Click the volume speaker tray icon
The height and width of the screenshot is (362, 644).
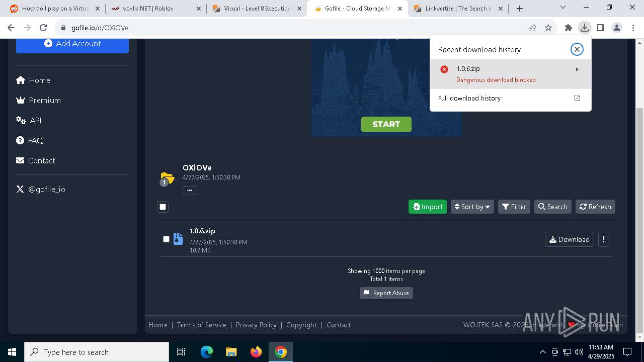(579, 352)
